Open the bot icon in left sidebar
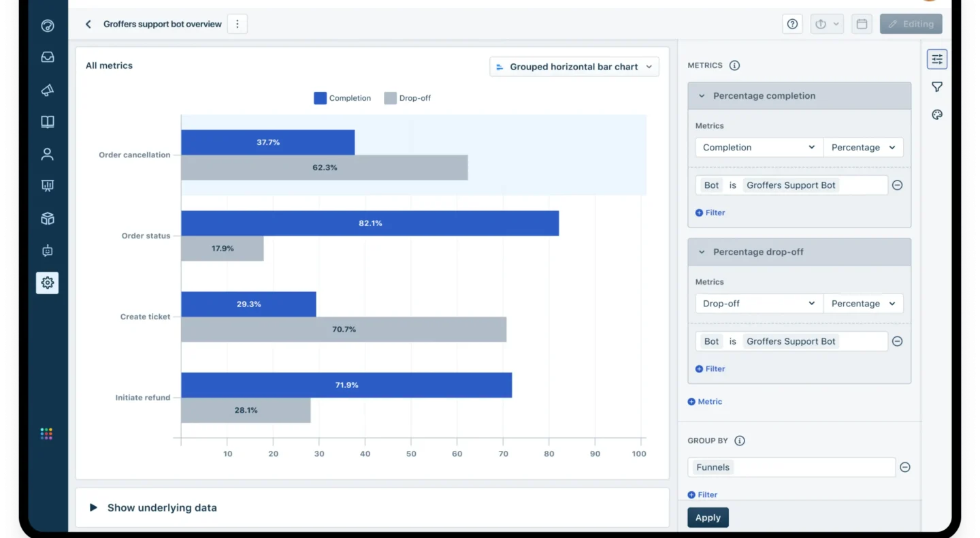This screenshot has height=538, width=980. point(48,251)
